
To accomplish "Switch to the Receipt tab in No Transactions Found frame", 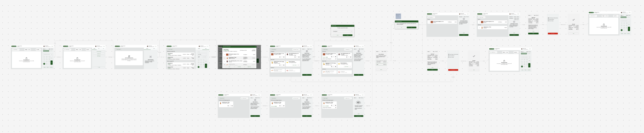I will coord(147,49).
